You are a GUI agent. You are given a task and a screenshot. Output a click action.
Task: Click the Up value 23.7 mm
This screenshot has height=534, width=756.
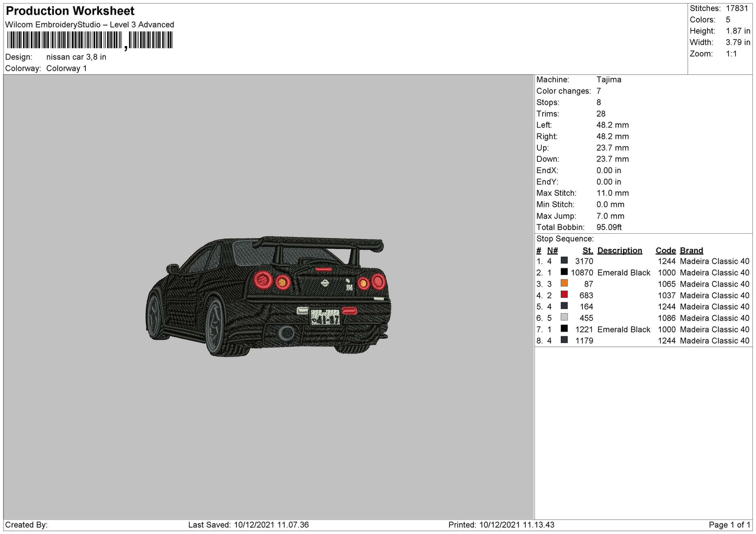613,148
